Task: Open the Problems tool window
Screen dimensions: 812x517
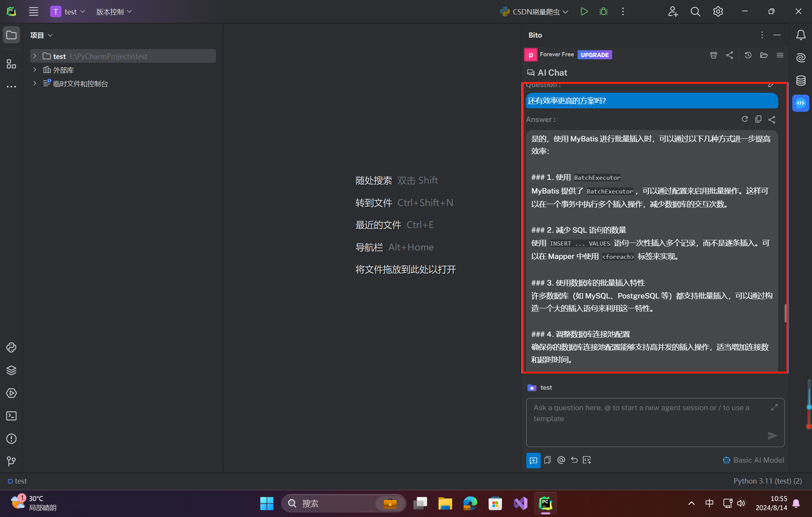Action: 11,439
